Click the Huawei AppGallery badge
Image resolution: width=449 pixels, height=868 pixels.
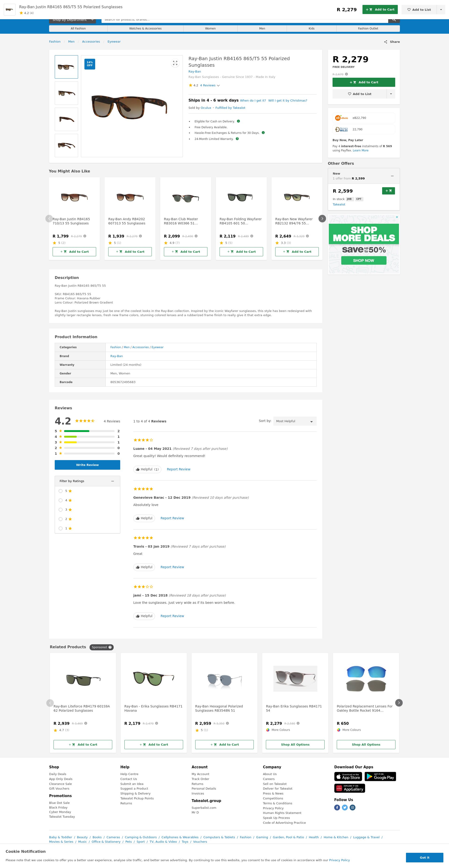point(350,788)
